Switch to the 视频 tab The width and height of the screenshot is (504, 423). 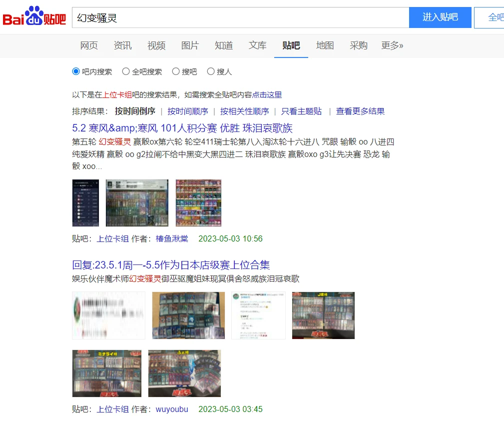point(156,45)
